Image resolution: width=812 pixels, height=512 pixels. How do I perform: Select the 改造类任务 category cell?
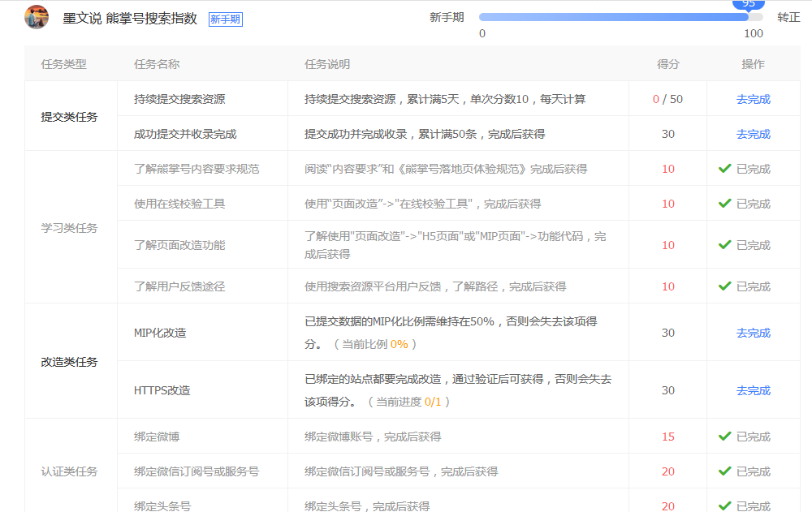pos(71,361)
